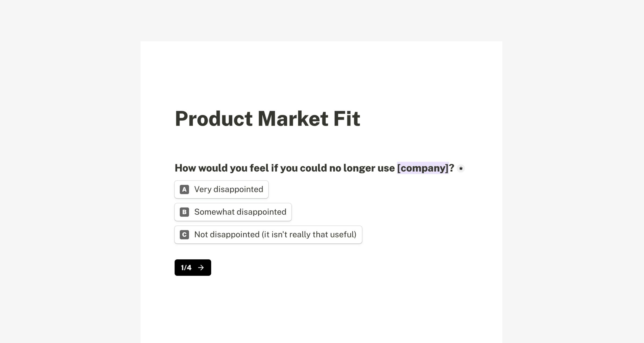Click the word "Fit" in the title
Screen dimensions: 644x343
pyautogui.click(x=347, y=118)
